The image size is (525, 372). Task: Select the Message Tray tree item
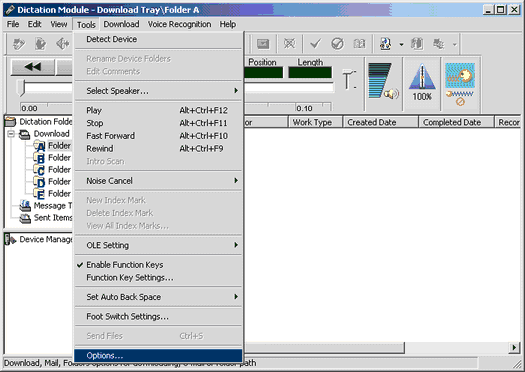click(46, 206)
